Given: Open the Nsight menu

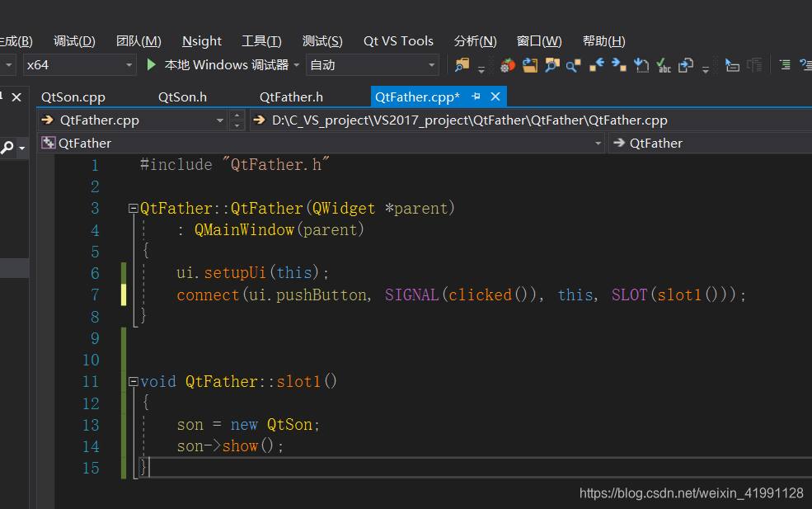Looking at the screenshot, I should click(x=201, y=41).
